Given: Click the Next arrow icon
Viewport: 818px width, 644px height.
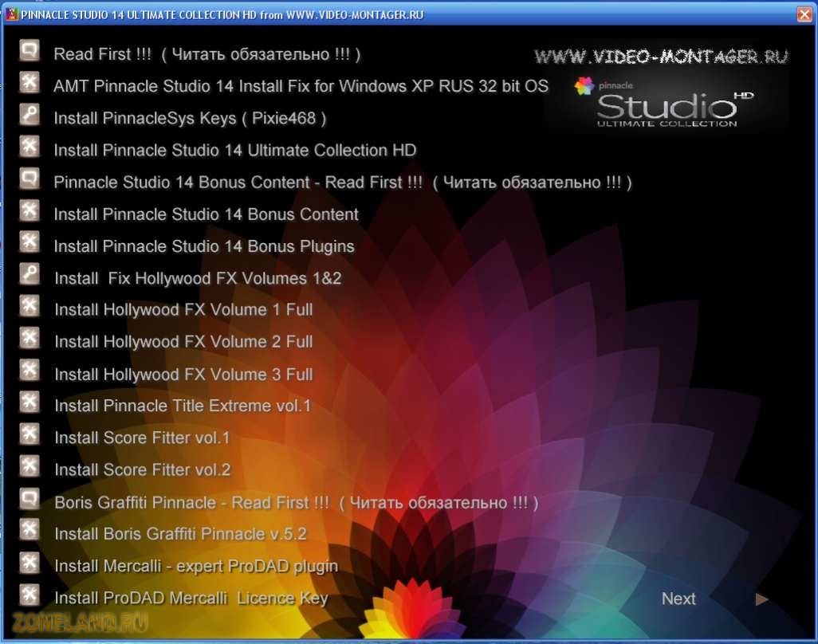Looking at the screenshot, I should tap(761, 599).
